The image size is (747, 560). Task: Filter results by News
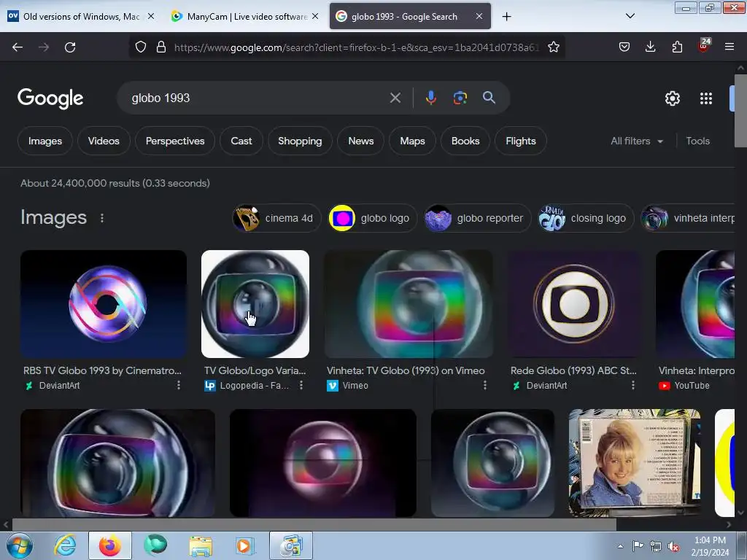coord(360,141)
